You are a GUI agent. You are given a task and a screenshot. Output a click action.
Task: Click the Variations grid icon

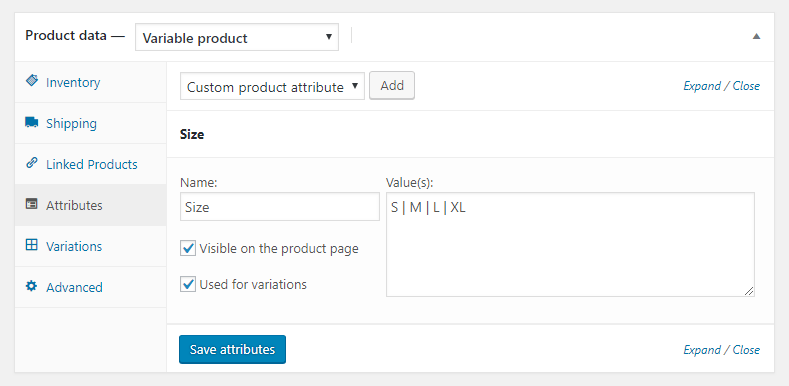32,245
